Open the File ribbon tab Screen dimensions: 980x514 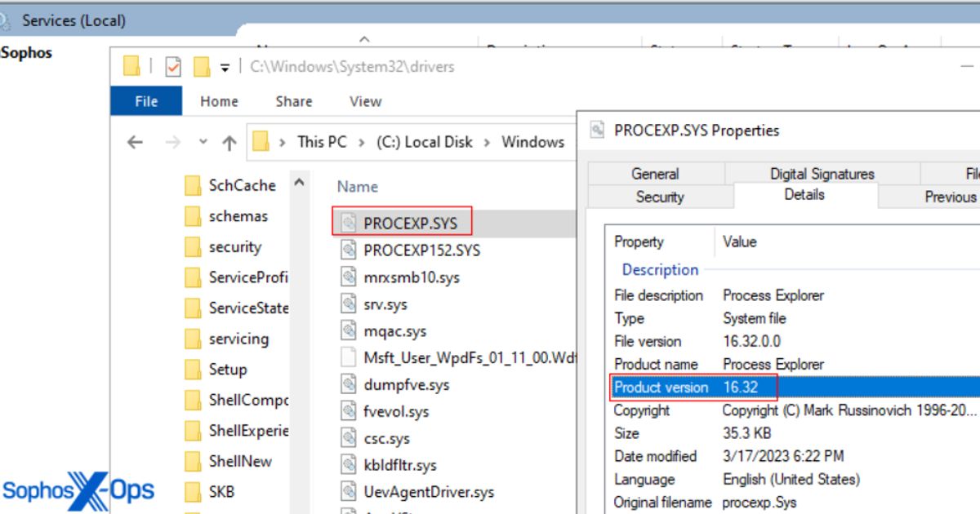click(146, 101)
